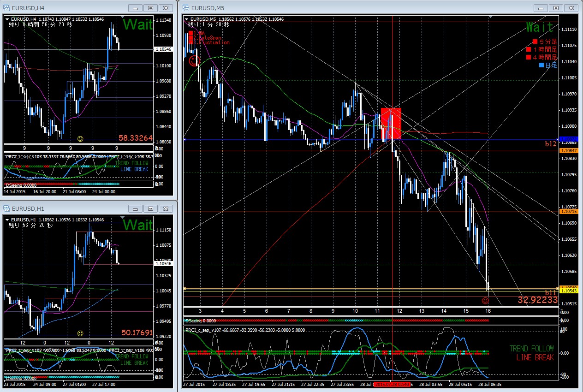Image resolution: width=583 pixels, height=392 pixels.
Task: Click the 1.10546 current price tag in H4
Action: [x=164, y=49]
